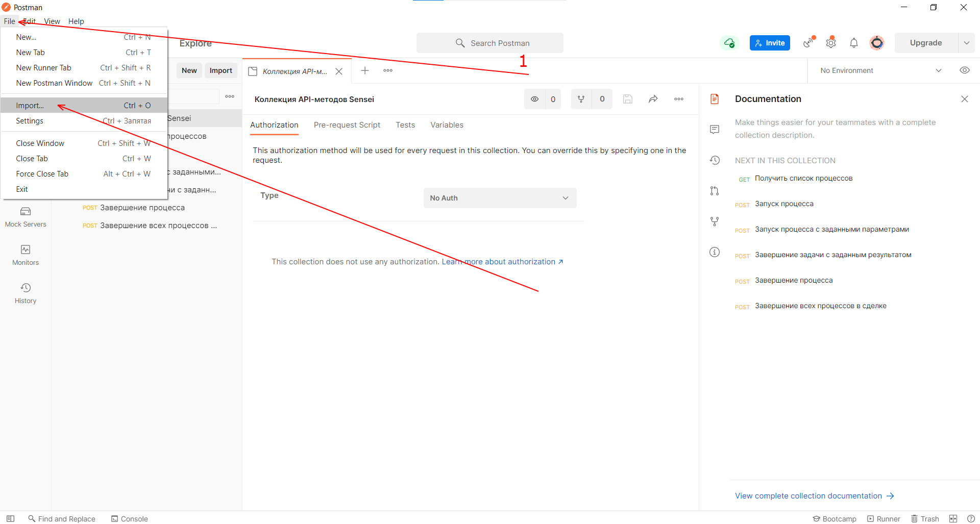
Task: Open the Pull requests icon in right sidebar
Action: click(x=715, y=191)
